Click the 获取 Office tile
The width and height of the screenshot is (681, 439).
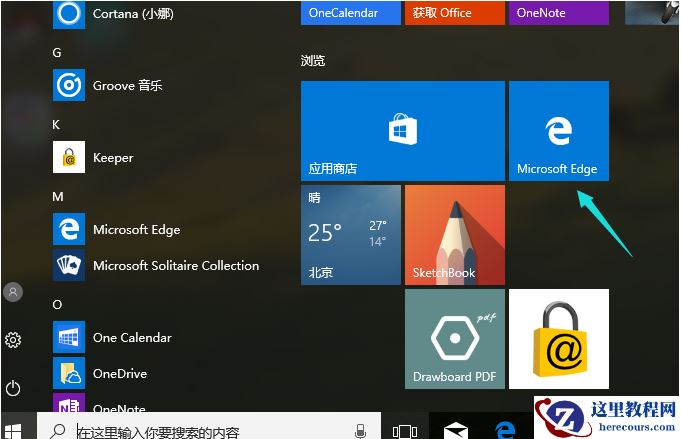click(455, 13)
